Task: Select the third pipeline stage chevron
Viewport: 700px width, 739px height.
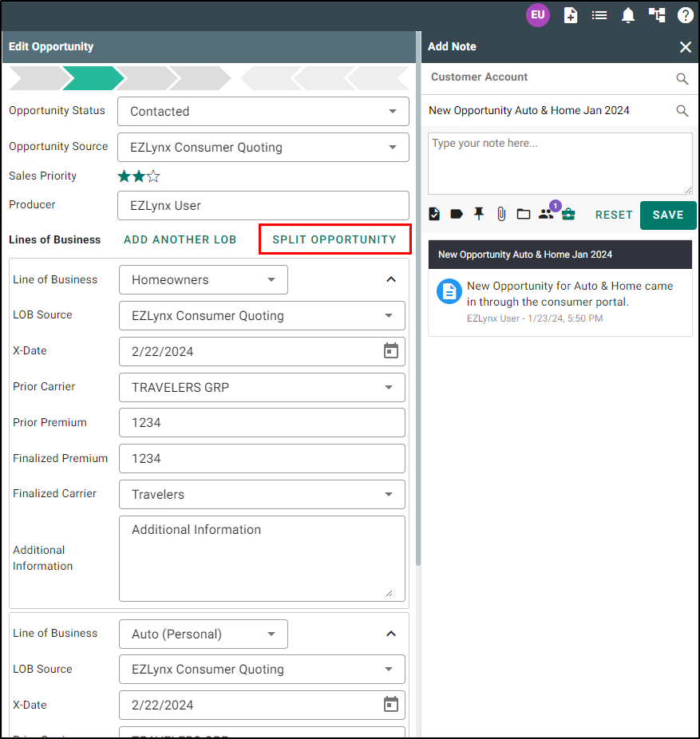Action: 147,77
